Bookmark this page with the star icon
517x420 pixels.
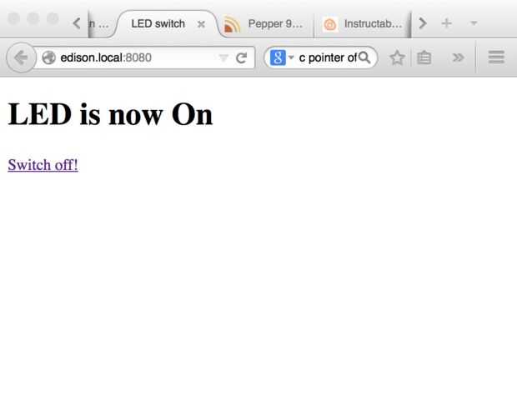point(397,57)
